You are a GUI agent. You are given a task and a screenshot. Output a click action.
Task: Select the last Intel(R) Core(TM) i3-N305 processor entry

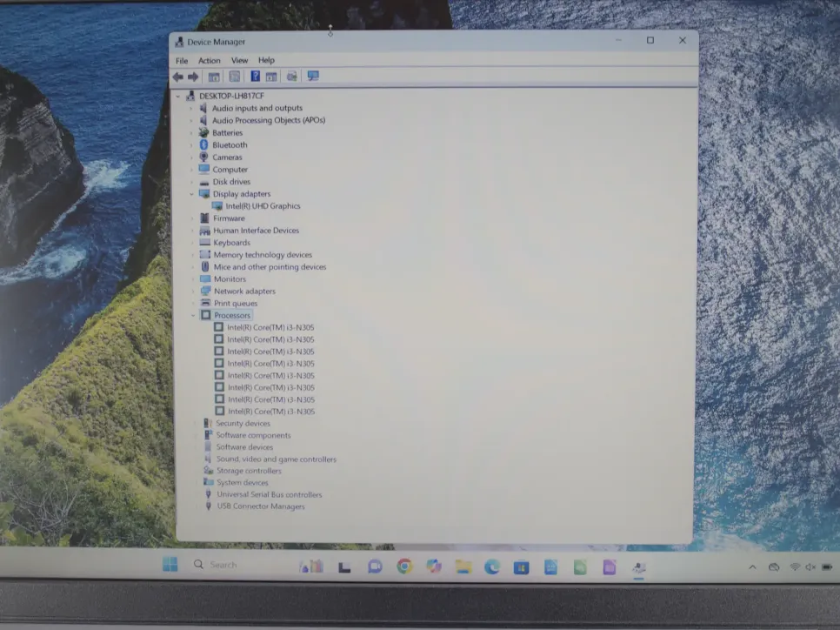tap(271, 412)
